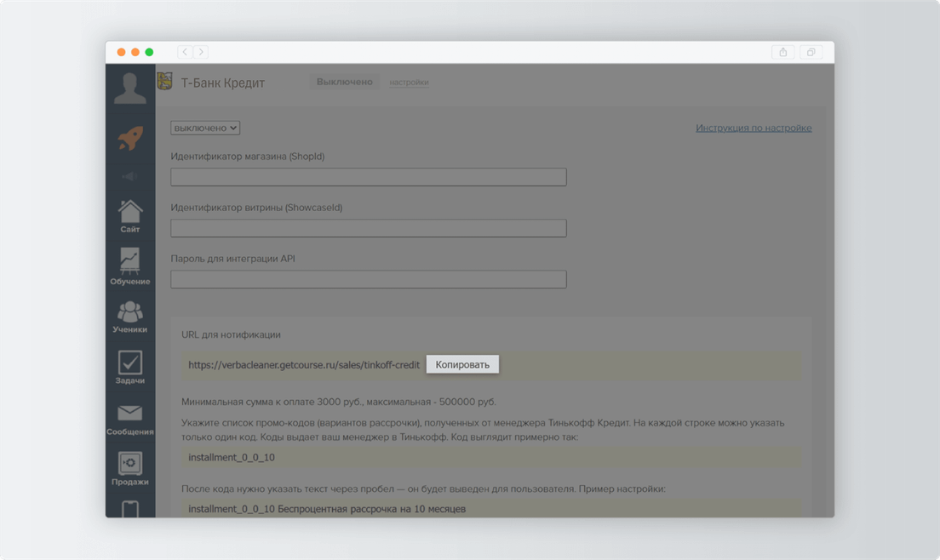This screenshot has height=560, width=940.
Task: Open the megaphone notifications icon
Action: point(130,176)
